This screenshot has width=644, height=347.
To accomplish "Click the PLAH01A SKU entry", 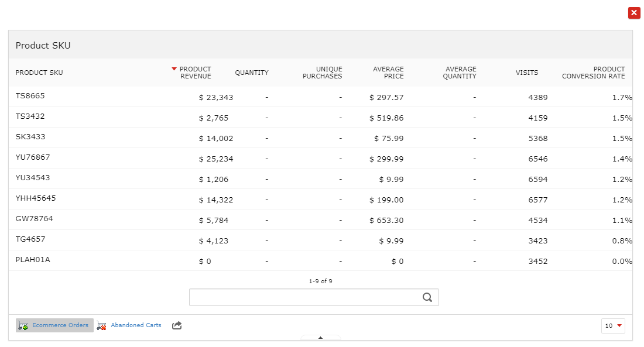I will coord(33,260).
